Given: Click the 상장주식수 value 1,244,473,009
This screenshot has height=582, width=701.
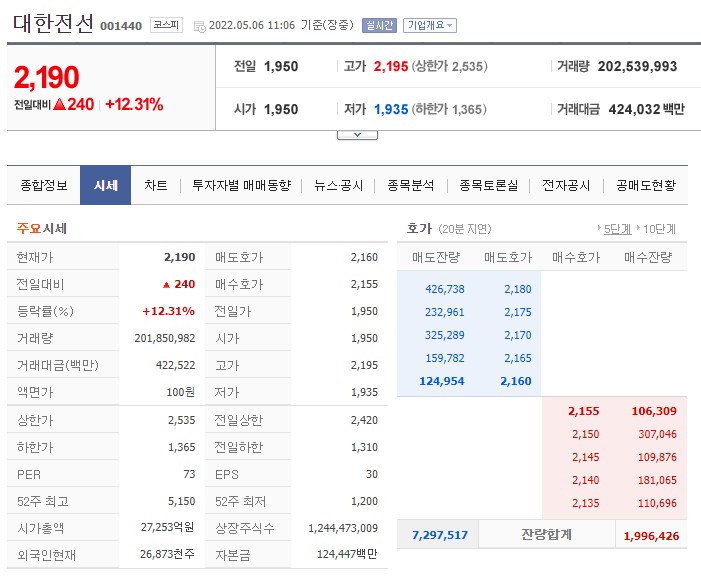Looking at the screenshot, I should tap(343, 528).
